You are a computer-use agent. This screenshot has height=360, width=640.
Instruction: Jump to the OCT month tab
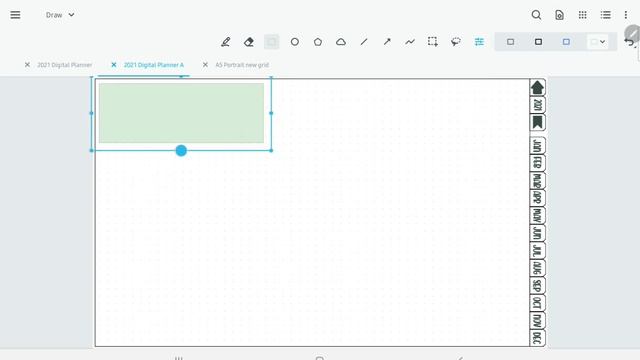point(537,303)
